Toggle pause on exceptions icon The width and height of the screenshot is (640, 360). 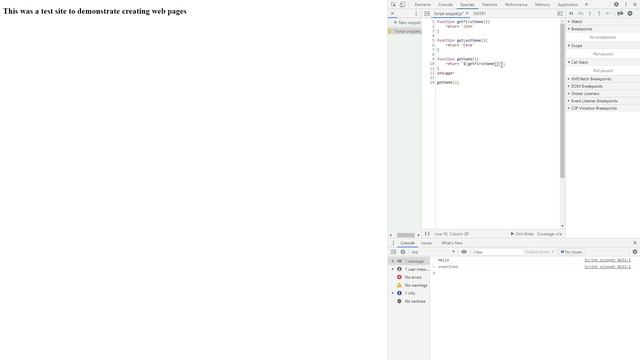coord(630,13)
